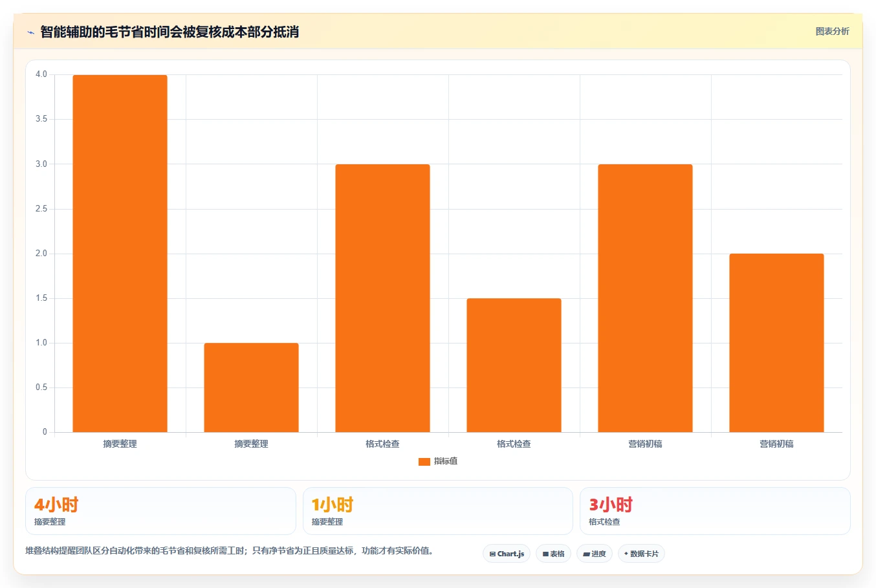Viewport: 876px width, 588px height.
Task: Select the 进度 tag chip
Action: tap(595, 554)
